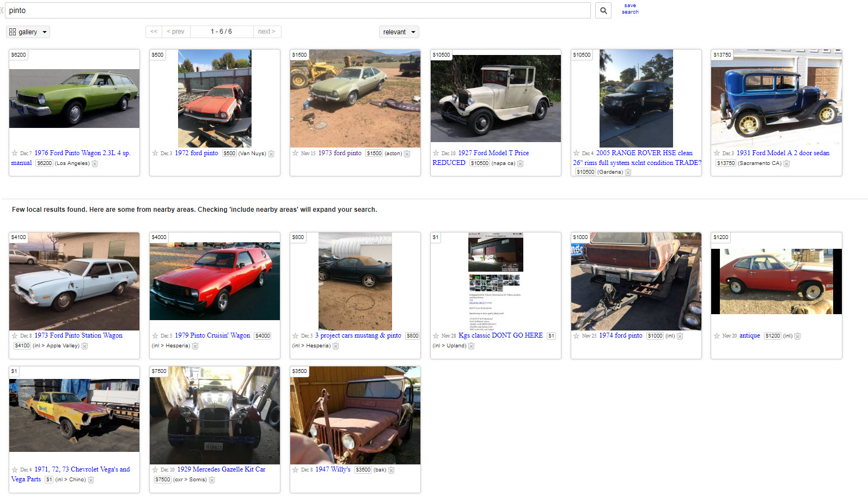Open the green Pinto wagon photo thumbnail
Screen dimensions: 868x496
click(x=74, y=99)
